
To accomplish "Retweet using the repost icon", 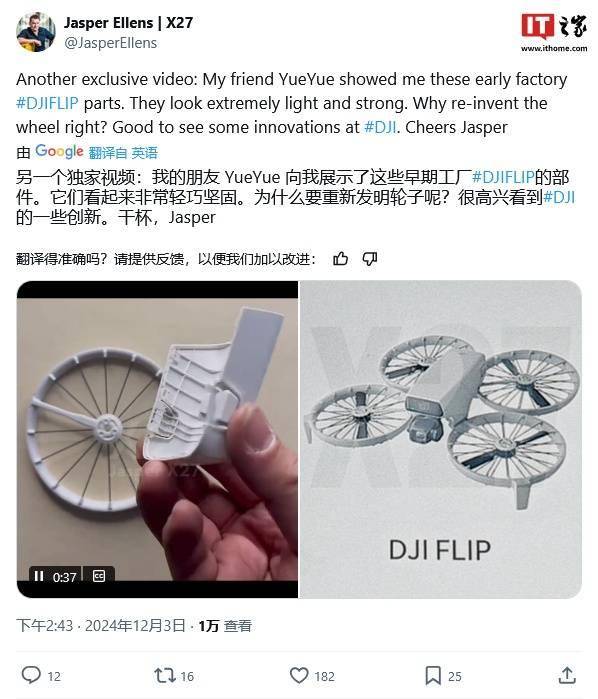I will coord(165,675).
